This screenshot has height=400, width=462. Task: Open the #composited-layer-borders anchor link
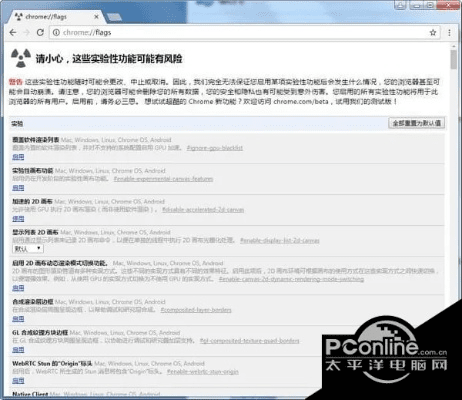(196, 310)
